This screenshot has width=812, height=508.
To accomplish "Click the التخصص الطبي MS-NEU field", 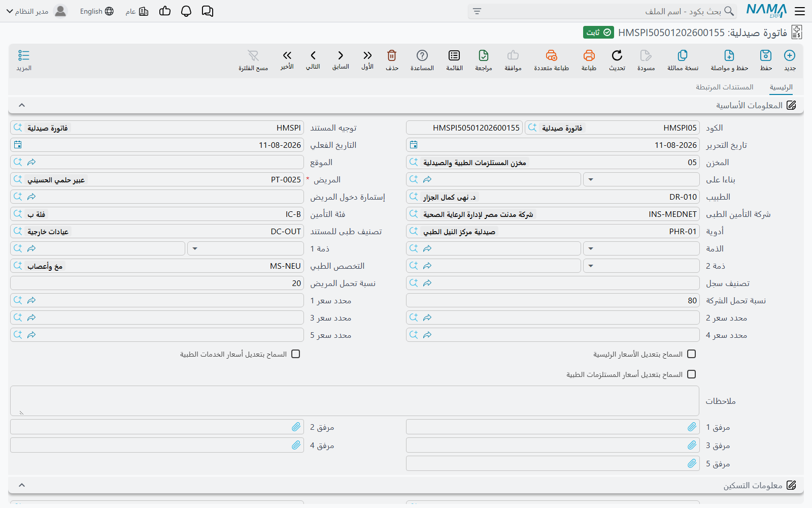I will (x=157, y=266).
